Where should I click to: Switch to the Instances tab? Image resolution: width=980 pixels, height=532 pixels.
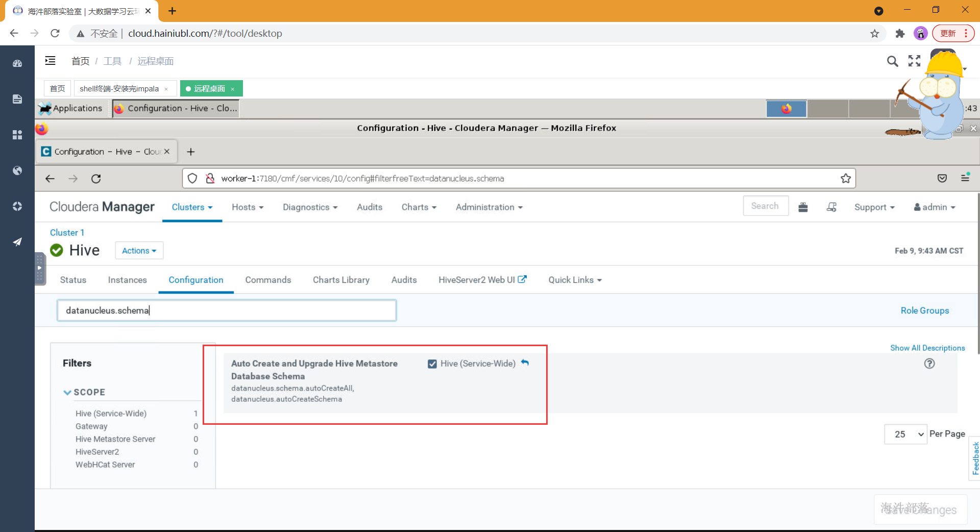tap(127, 280)
